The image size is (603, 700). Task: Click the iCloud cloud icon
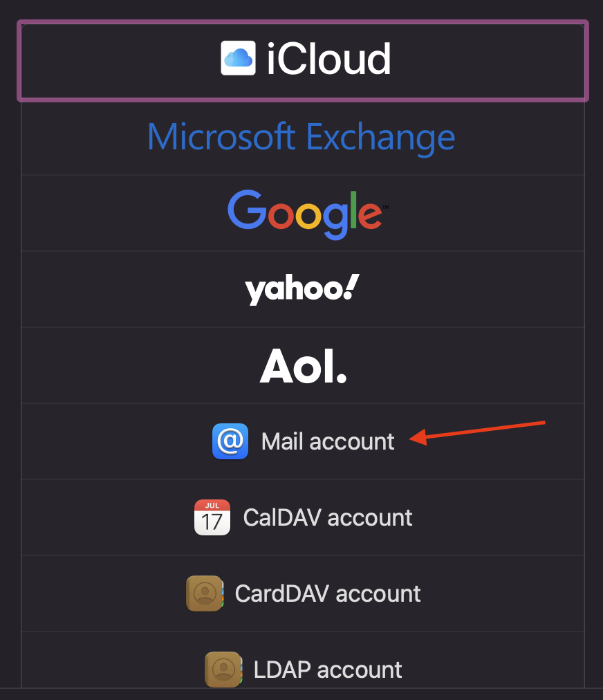[x=239, y=59]
